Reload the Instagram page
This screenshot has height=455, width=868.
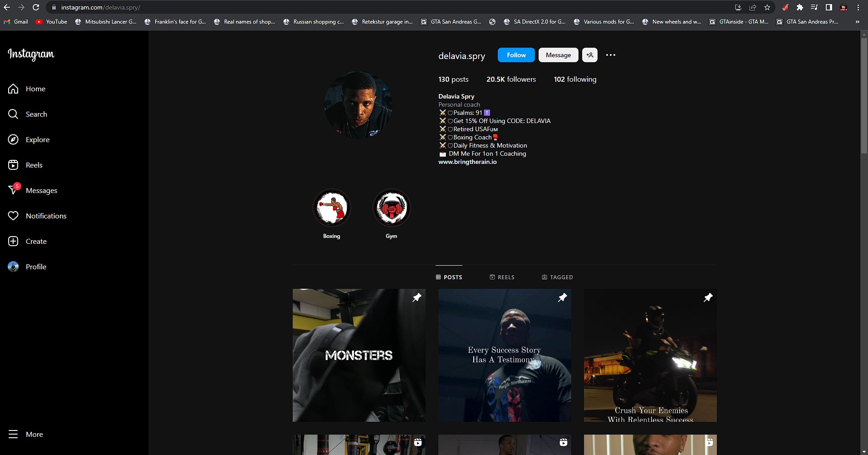click(36, 7)
